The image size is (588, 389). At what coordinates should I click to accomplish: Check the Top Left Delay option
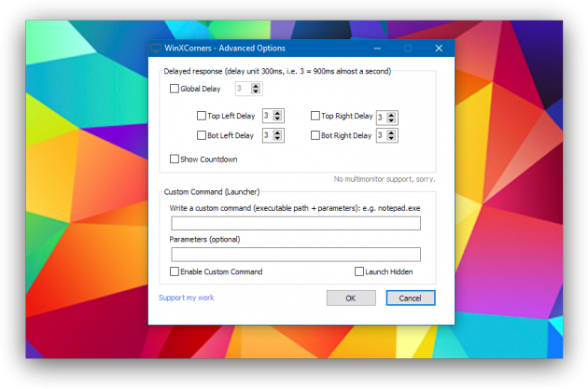pos(202,117)
